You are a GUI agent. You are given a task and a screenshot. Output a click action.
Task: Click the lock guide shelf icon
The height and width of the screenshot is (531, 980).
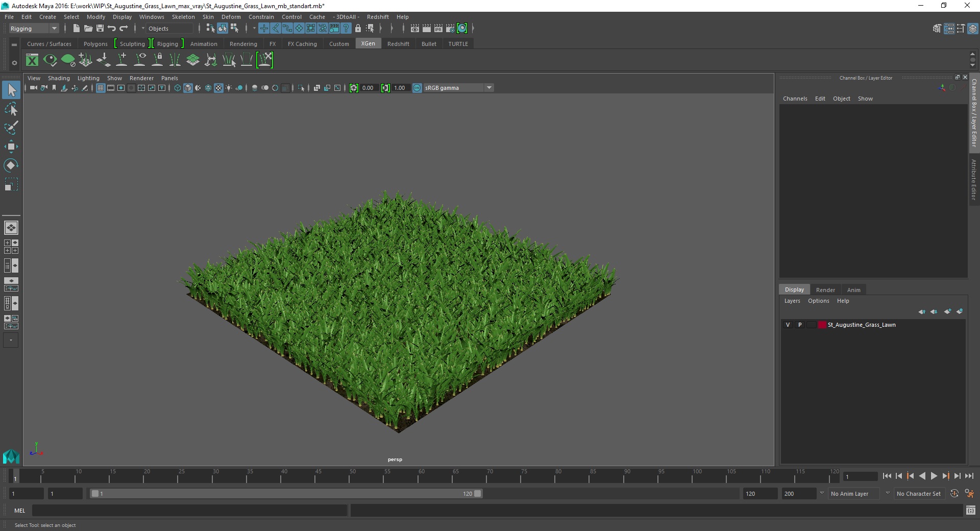coord(157,60)
